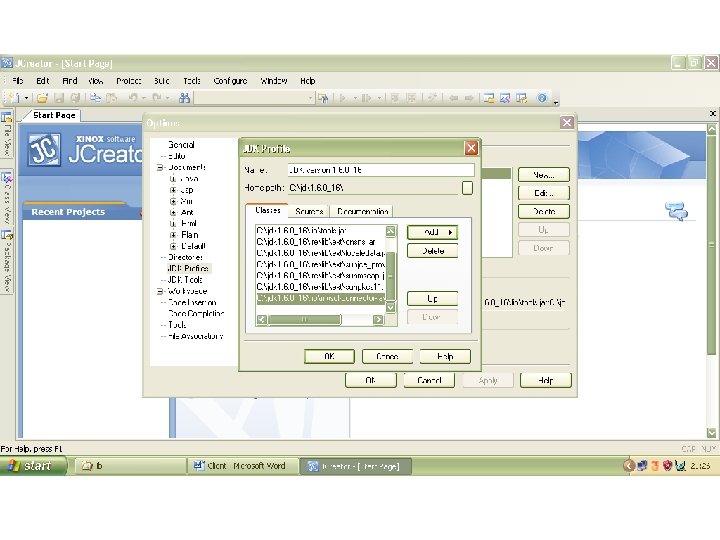Viewport: 720px width, 540px height.
Task: Switch to the Documentation tab
Action: [x=363, y=211]
